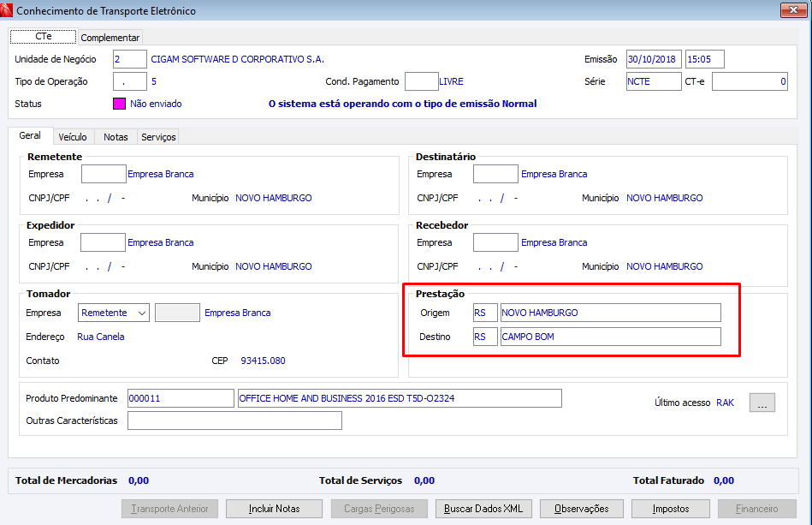This screenshot has width=812, height=525.
Task: Click the Destinatário Empresa Branca name text
Action: click(x=554, y=174)
